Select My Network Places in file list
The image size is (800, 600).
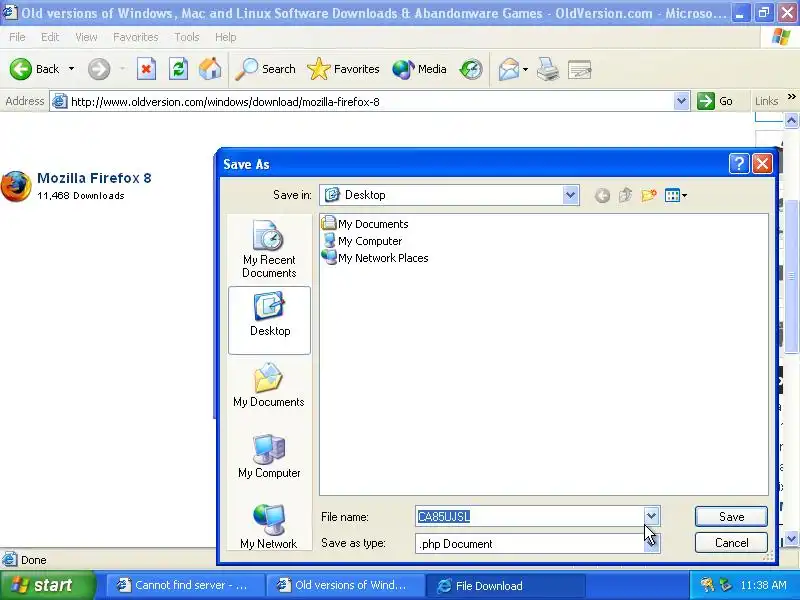pyautogui.click(x=375, y=258)
